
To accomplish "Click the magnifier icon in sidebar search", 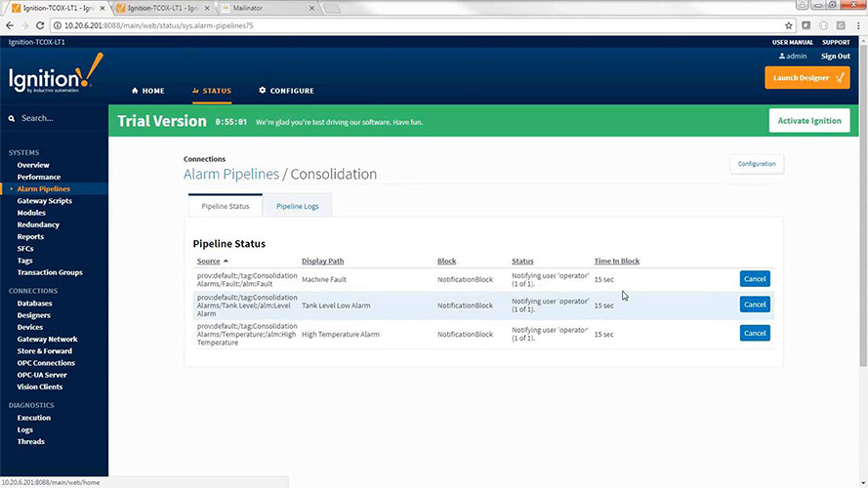I will 12,118.
